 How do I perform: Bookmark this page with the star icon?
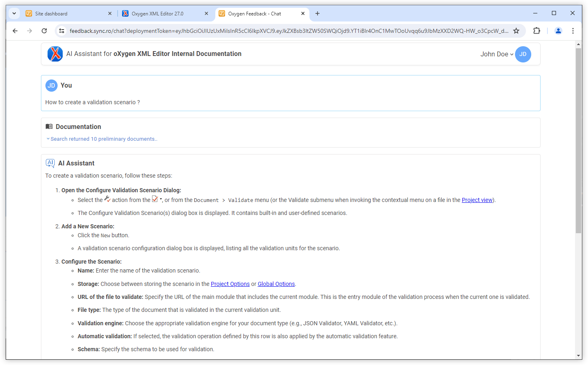516,31
